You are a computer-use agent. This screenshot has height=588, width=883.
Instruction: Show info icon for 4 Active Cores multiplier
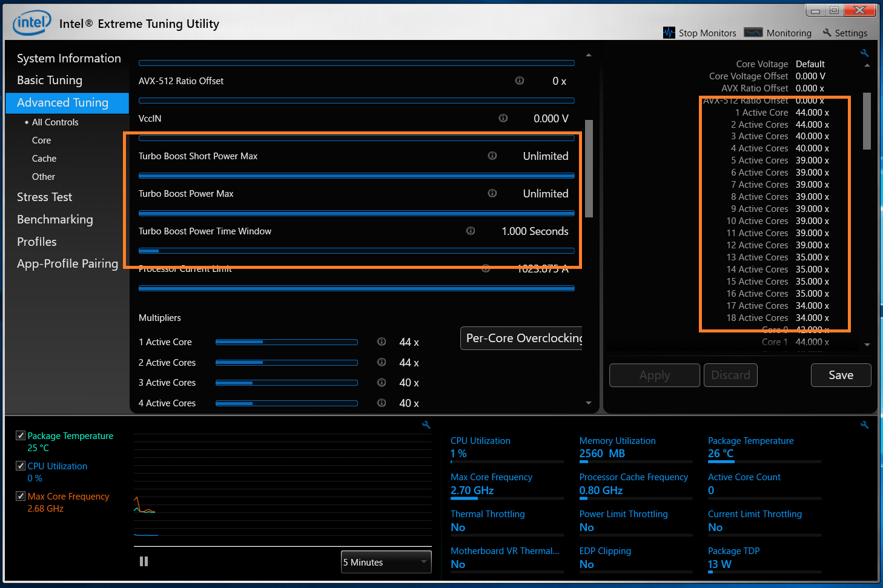click(x=382, y=403)
